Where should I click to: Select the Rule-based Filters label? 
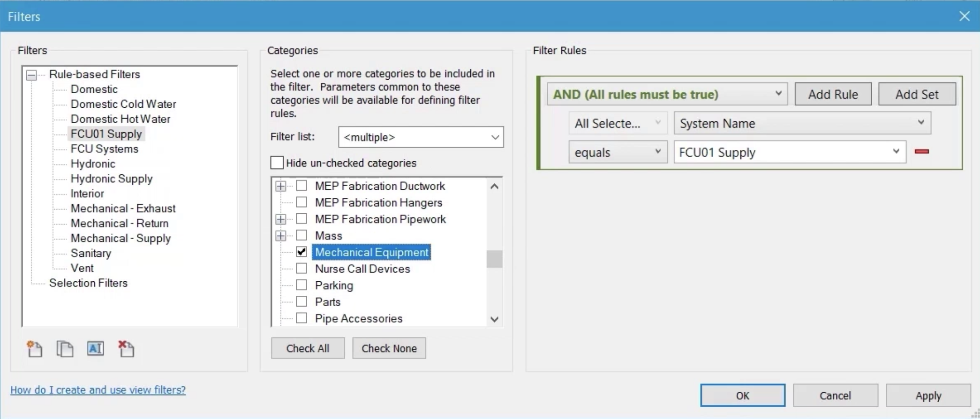click(x=94, y=75)
